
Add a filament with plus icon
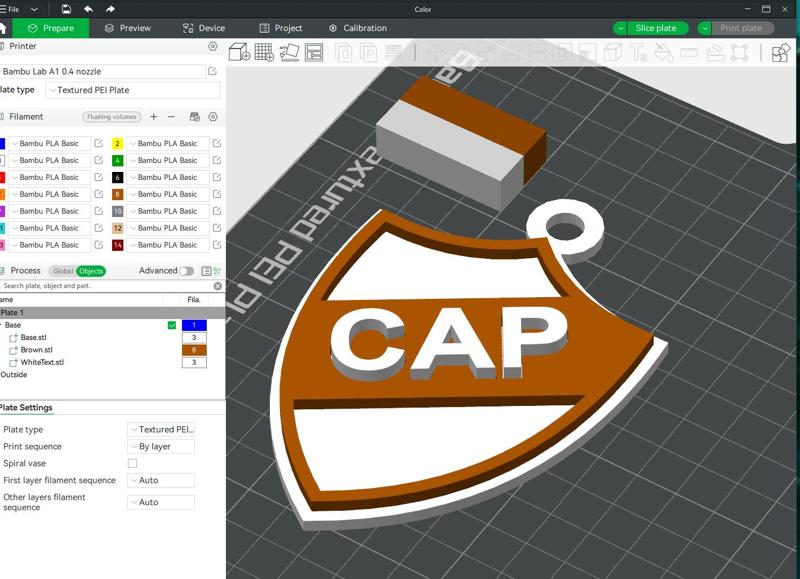coord(154,117)
